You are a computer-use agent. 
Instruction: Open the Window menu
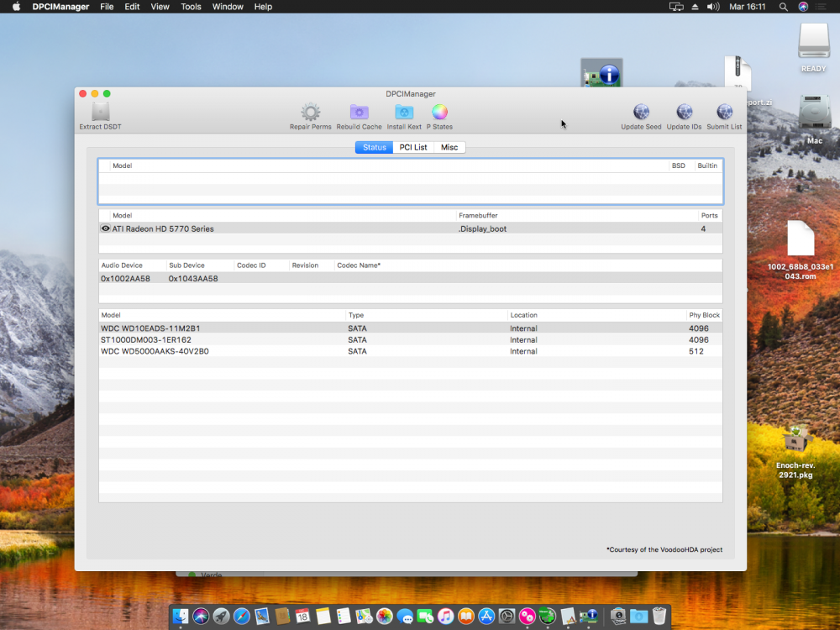pos(228,7)
